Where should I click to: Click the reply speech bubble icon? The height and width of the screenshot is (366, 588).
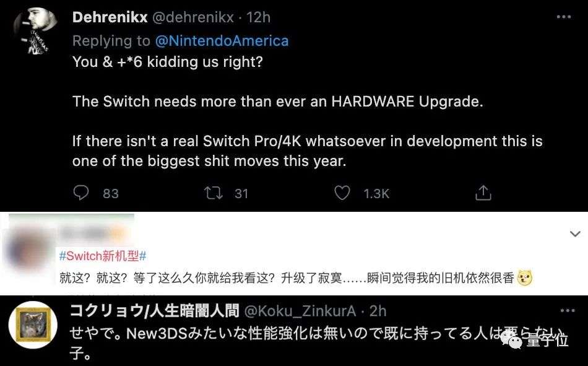81,193
